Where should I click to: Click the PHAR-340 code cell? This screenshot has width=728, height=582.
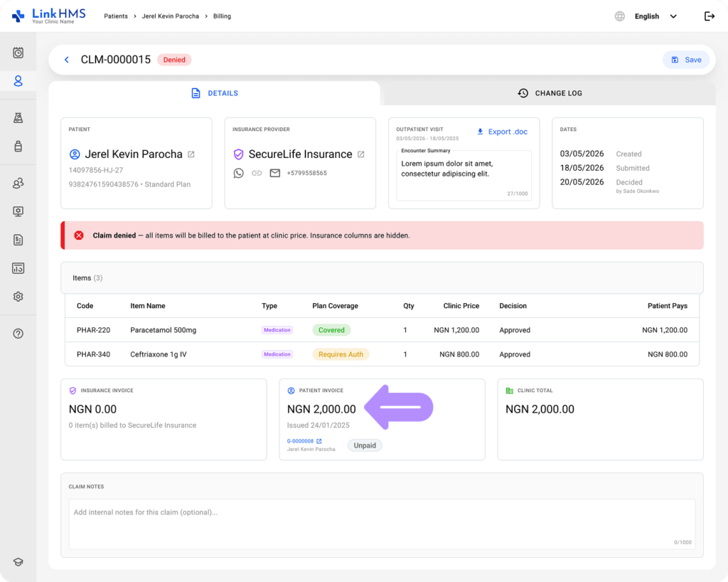tap(93, 354)
